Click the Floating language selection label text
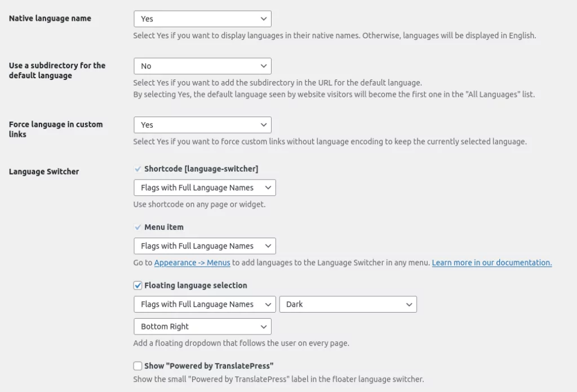This screenshot has height=392, width=577. [x=196, y=286]
